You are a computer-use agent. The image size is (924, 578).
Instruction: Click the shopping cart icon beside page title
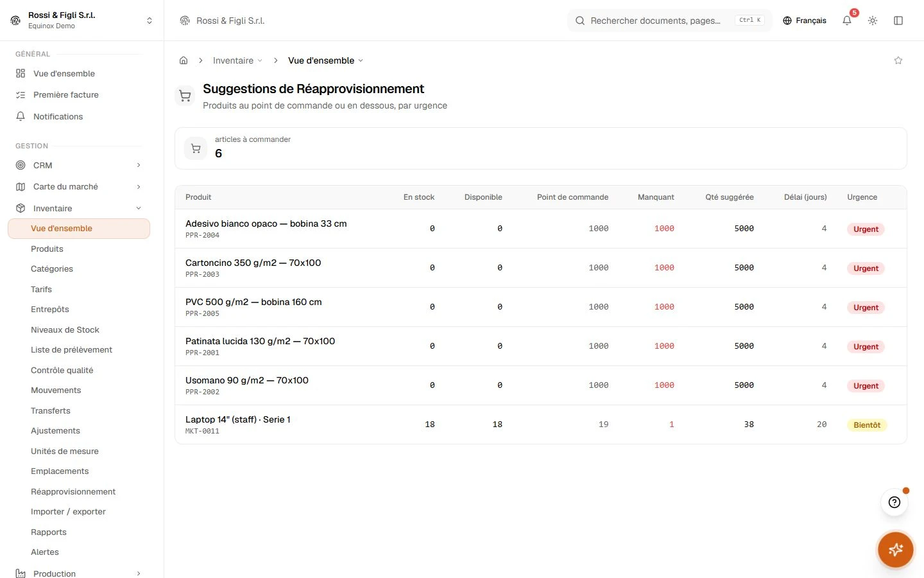click(x=185, y=96)
